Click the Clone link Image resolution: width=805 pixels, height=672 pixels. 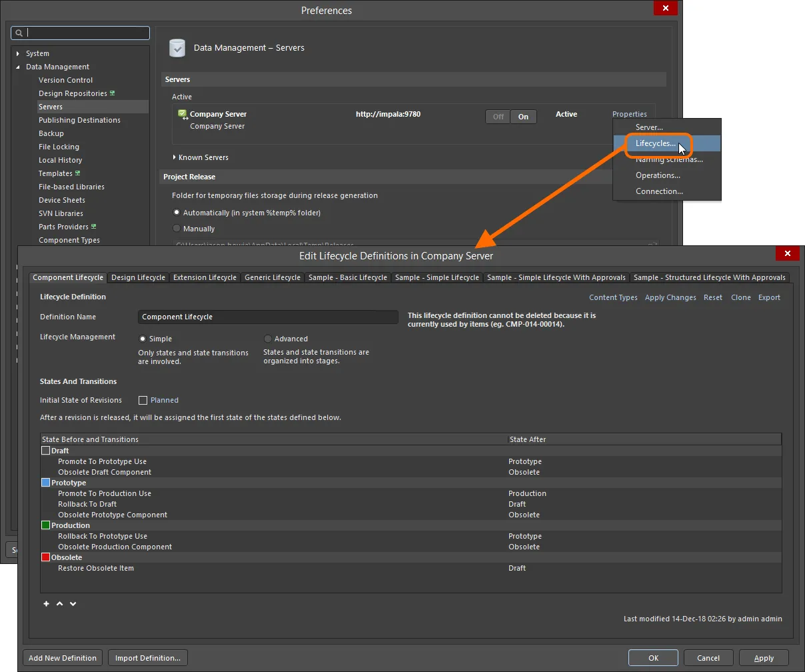(740, 297)
